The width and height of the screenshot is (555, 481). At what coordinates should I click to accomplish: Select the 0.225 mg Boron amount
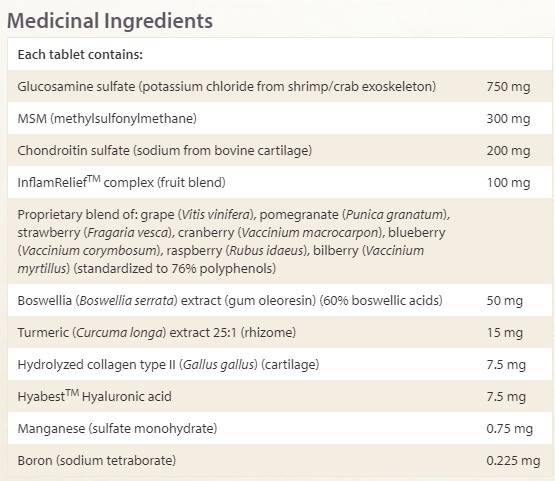pos(513,460)
